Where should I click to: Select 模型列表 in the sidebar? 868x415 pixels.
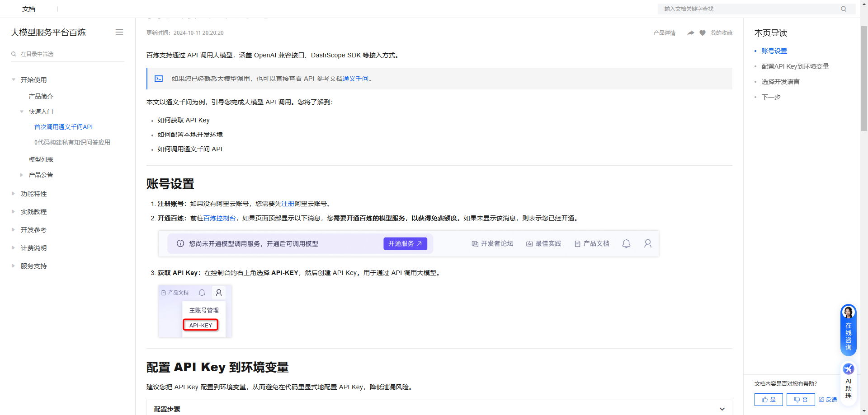41,159
